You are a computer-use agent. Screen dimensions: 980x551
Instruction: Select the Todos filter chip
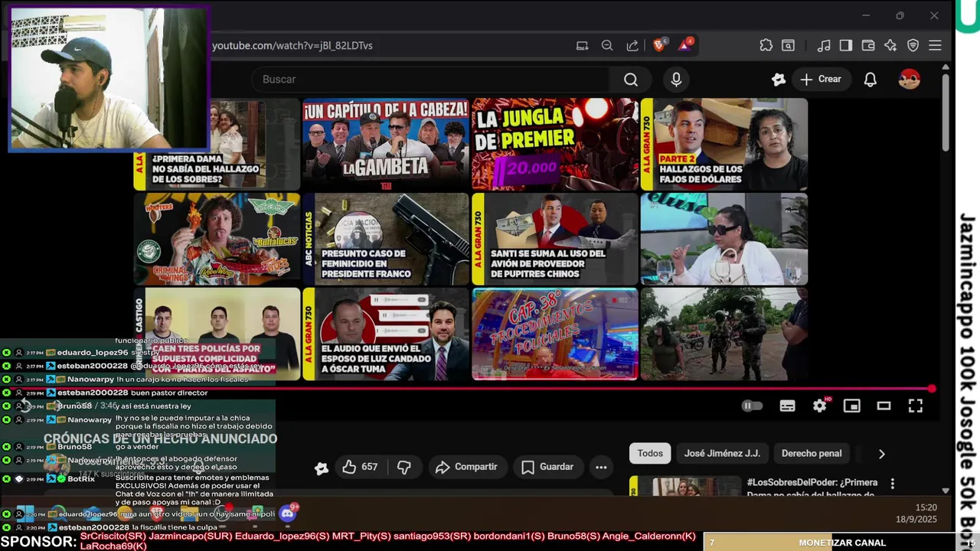click(x=650, y=453)
